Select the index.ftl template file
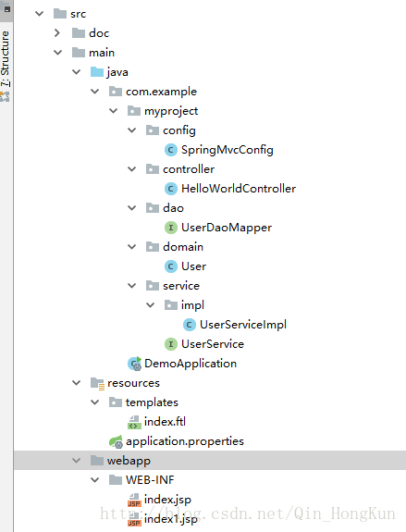The width and height of the screenshot is (406, 532). (165, 422)
